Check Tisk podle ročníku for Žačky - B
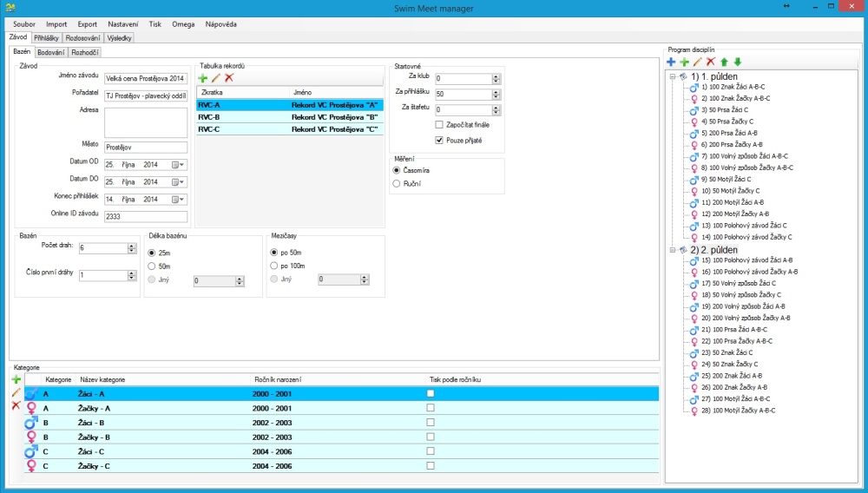Image resolution: width=868 pixels, height=493 pixels. 431,437
